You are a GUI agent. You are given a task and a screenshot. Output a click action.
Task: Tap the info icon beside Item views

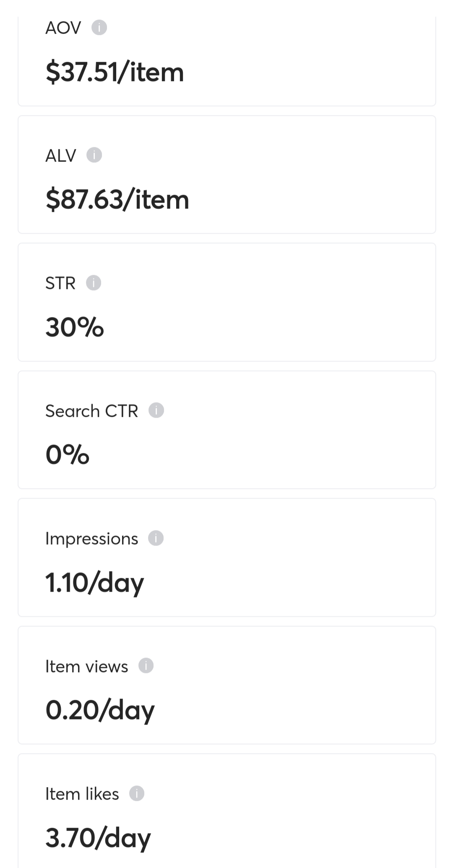pyautogui.click(x=146, y=666)
